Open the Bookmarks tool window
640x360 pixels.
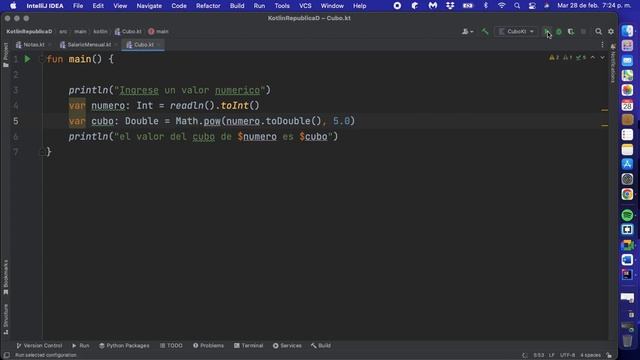point(6,277)
